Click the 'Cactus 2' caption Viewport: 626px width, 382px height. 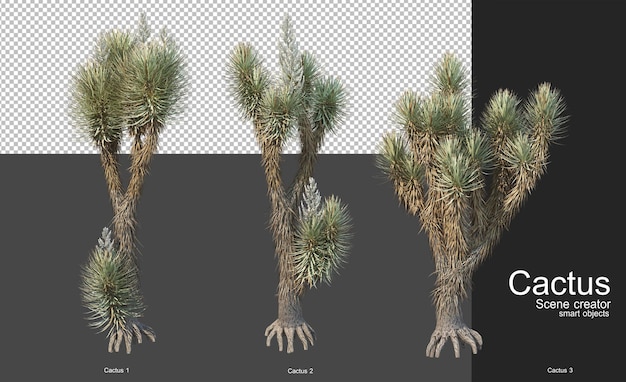pos(300,371)
